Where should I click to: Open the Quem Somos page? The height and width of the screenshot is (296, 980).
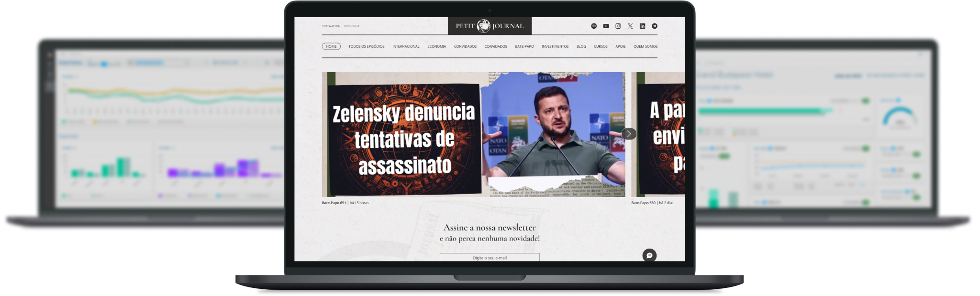click(x=645, y=46)
